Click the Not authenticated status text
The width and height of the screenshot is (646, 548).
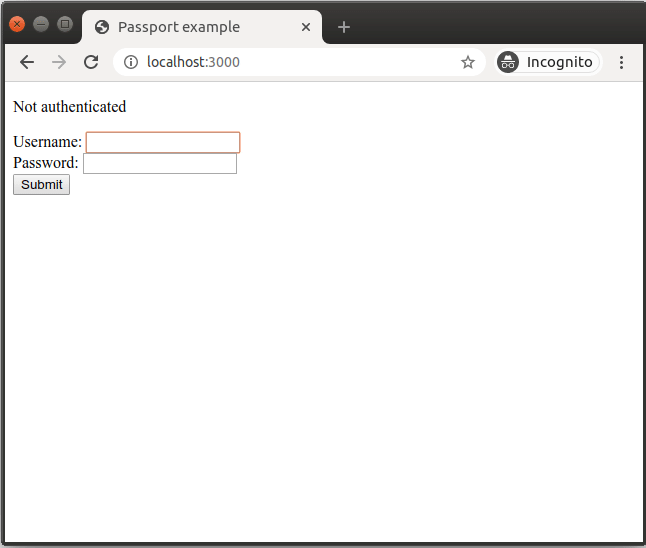coord(70,106)
